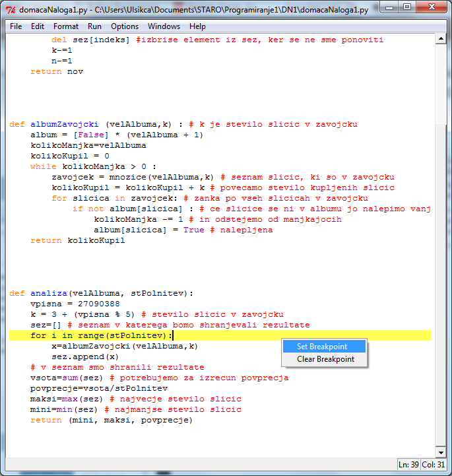452x476 pixels.
Task: Click the vertical scrollbar track
Action: [442, 264]
